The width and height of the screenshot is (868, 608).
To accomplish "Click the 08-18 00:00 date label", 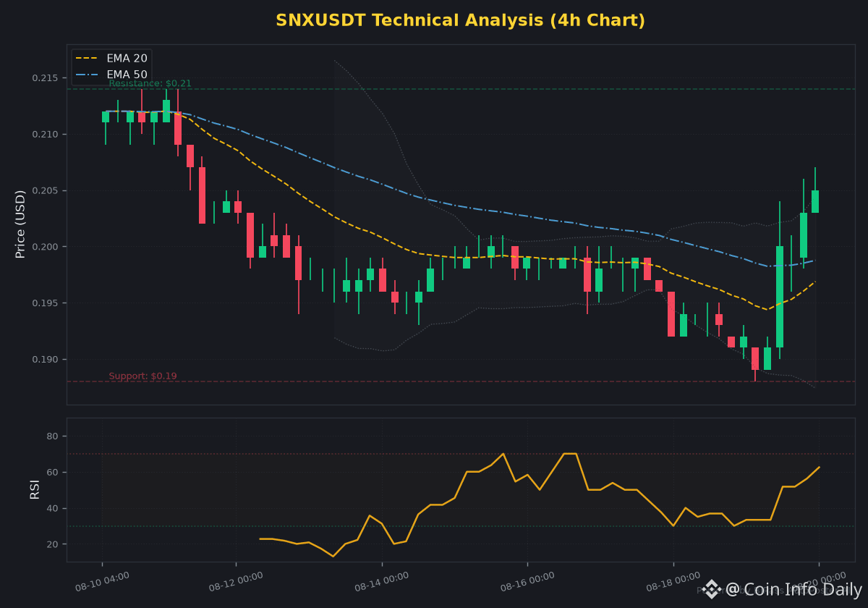I will 673,582.
